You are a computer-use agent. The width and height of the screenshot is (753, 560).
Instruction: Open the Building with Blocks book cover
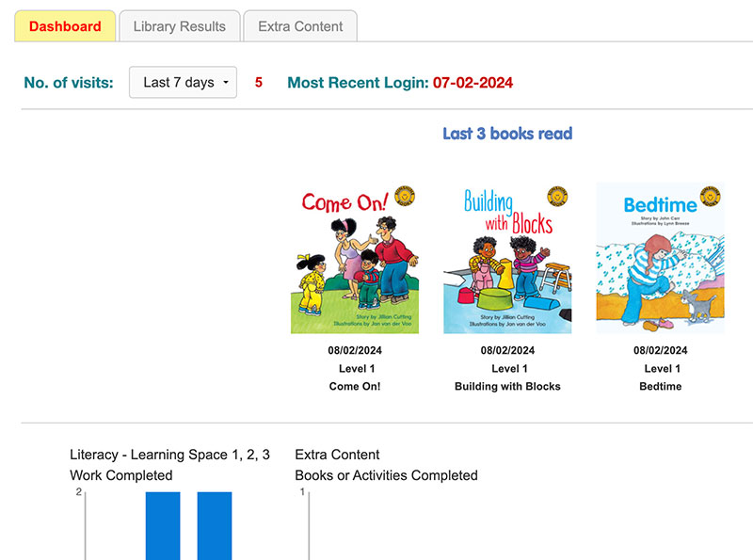(507, 259)
